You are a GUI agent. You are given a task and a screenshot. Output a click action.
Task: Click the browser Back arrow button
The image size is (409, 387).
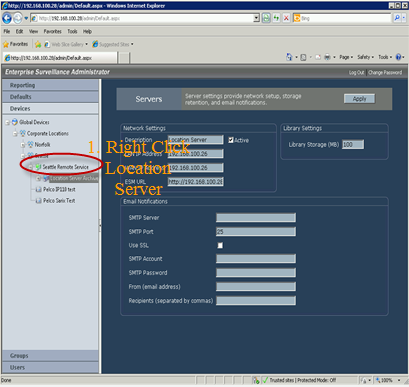click(7, 18)
